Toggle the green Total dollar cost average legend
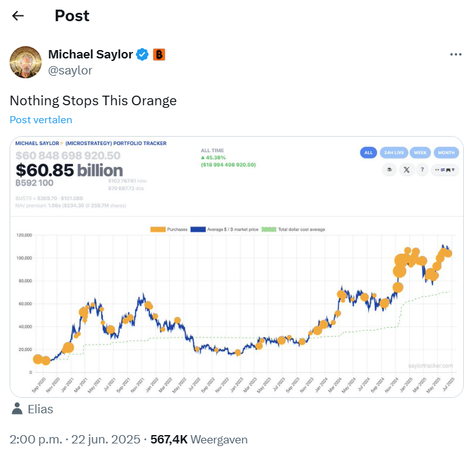 (x=269, y=229)
